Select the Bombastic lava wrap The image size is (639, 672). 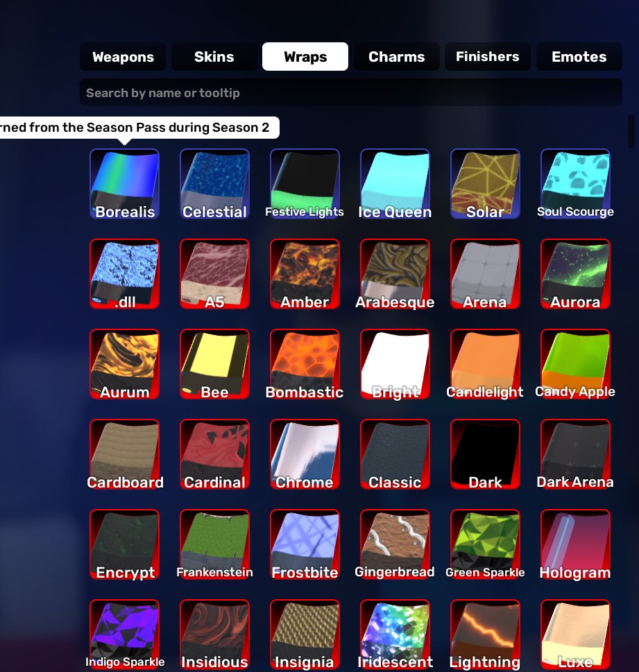[x=305, y=364]
